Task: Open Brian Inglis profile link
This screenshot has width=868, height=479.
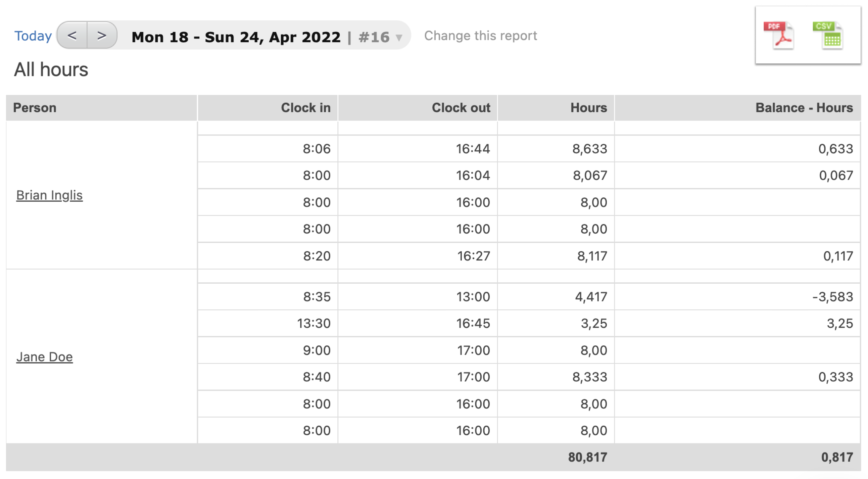Action: pyautogui.click(x=50, y=195)
